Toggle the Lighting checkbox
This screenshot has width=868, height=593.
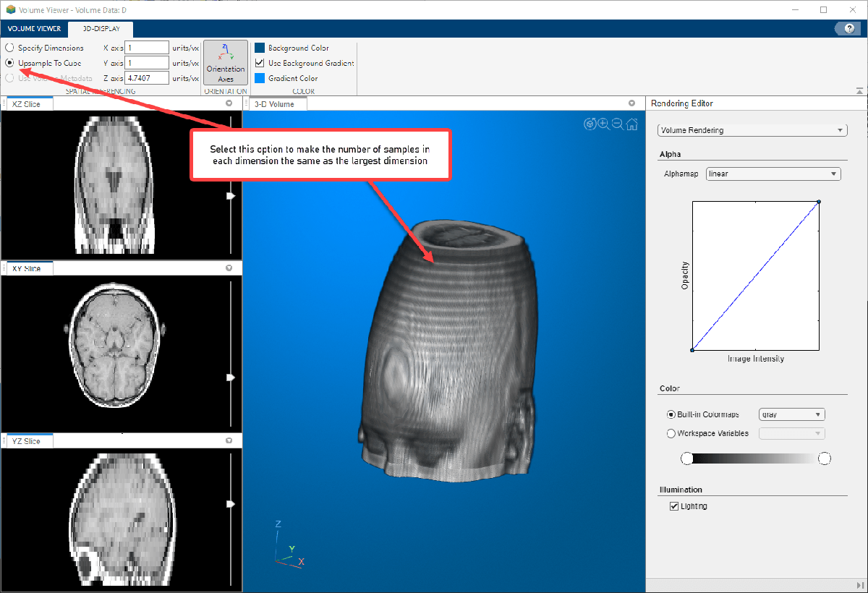coord(674,506)
